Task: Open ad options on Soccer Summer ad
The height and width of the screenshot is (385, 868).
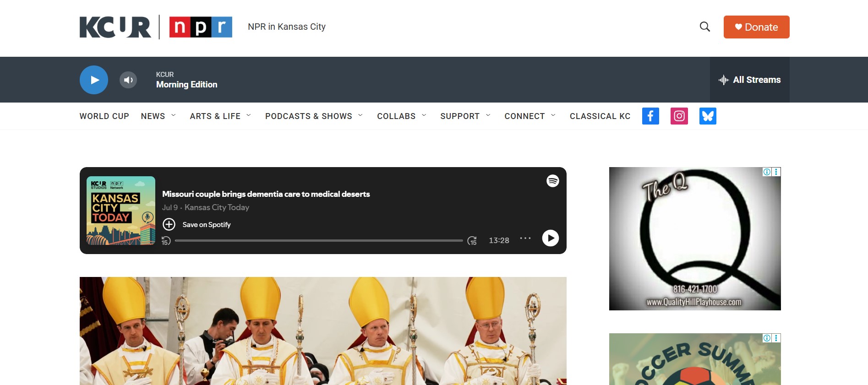Action: [x=776, y=338]
